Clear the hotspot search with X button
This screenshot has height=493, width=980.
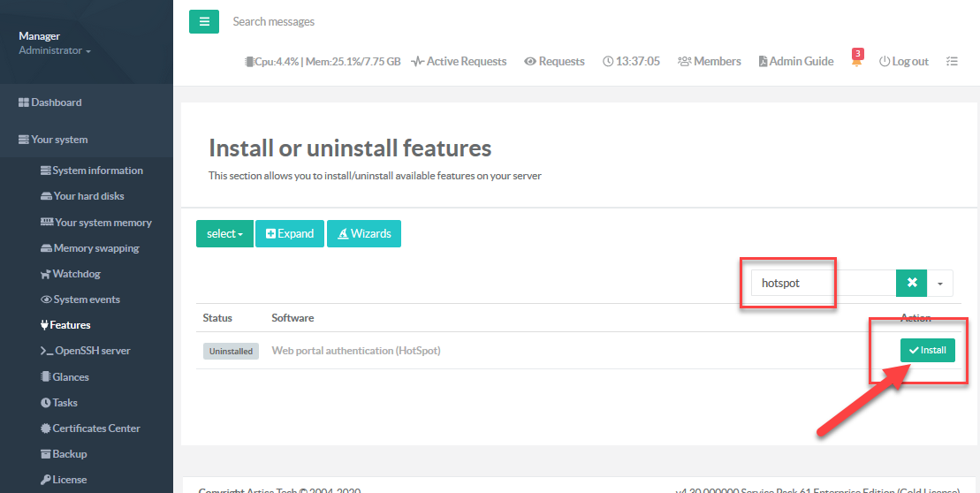pos(911,284)
